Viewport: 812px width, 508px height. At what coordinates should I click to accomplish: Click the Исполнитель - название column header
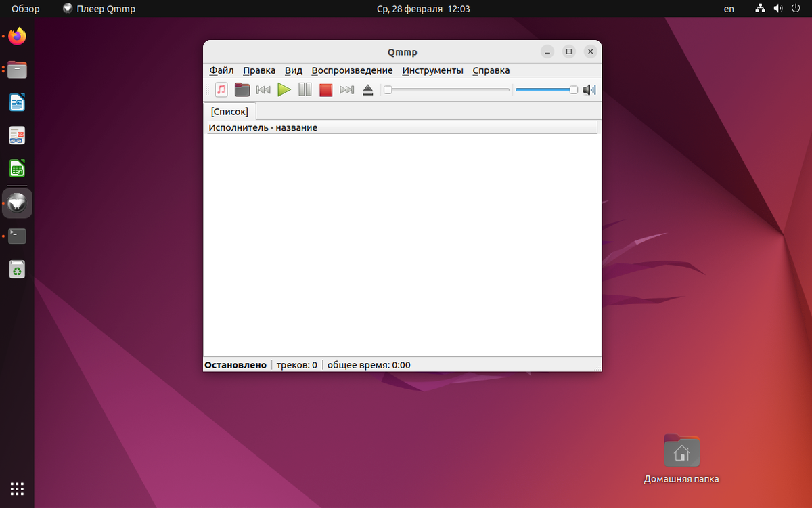coord(402,127)
